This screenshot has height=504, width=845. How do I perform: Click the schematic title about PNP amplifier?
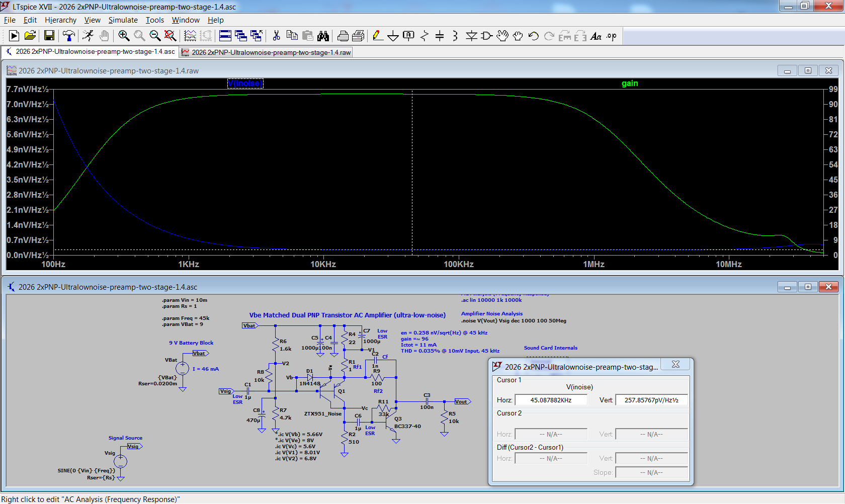pos(348,315)
